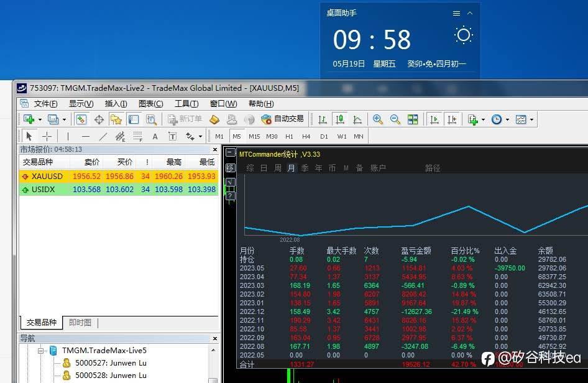Click the zoom out magnifier icon
This screenshot has width=588, height=383.
point(395,119)
